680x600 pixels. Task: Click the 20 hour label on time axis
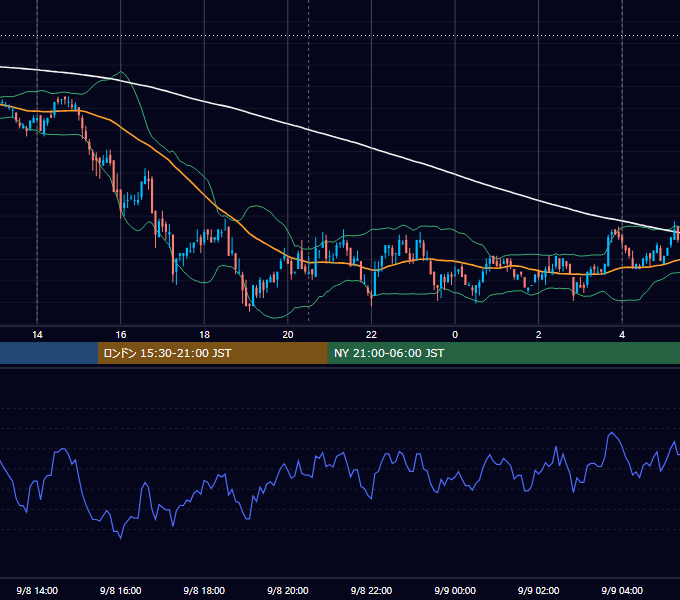288,335
